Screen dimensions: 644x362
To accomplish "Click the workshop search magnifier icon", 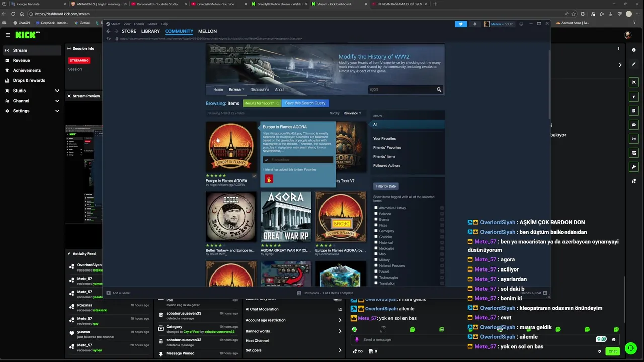I will click(439, 89).
